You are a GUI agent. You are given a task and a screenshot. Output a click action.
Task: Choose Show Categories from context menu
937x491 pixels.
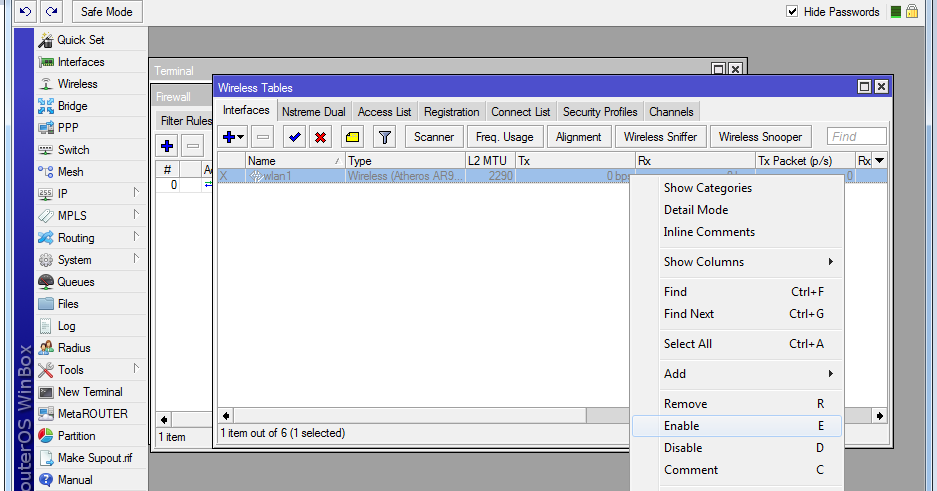[737, 188]
